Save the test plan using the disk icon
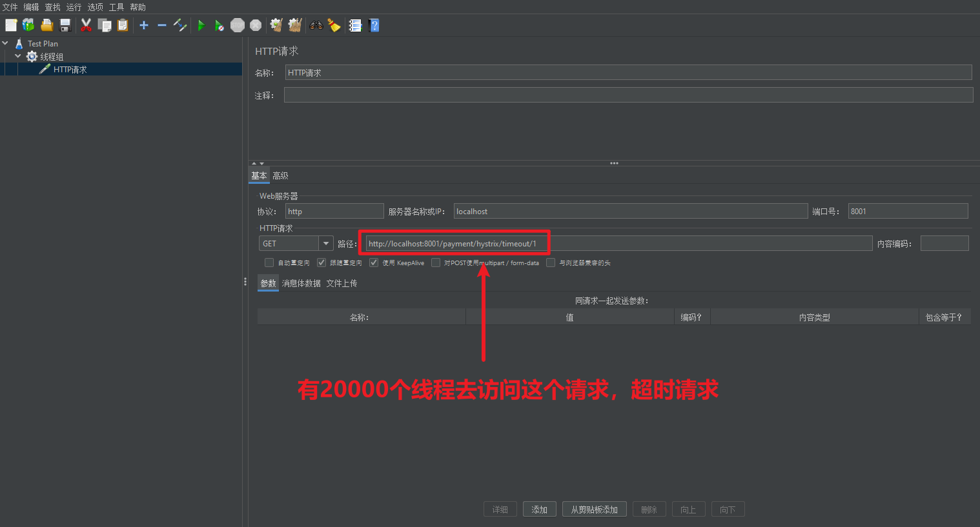The image size is (980, 527). (x=65, y=25)
